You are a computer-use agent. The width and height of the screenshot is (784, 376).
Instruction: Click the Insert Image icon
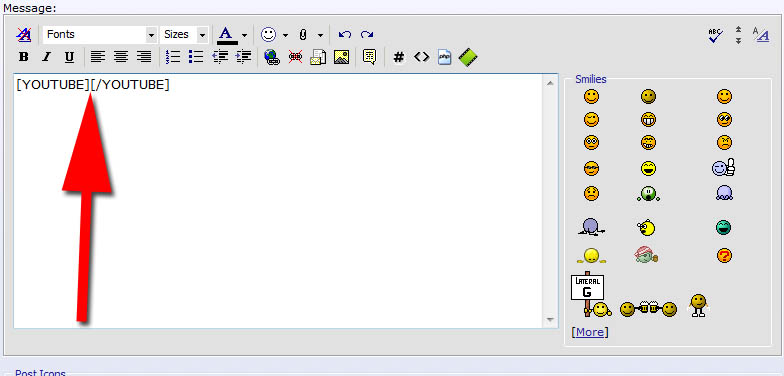[x=341, y=57]
